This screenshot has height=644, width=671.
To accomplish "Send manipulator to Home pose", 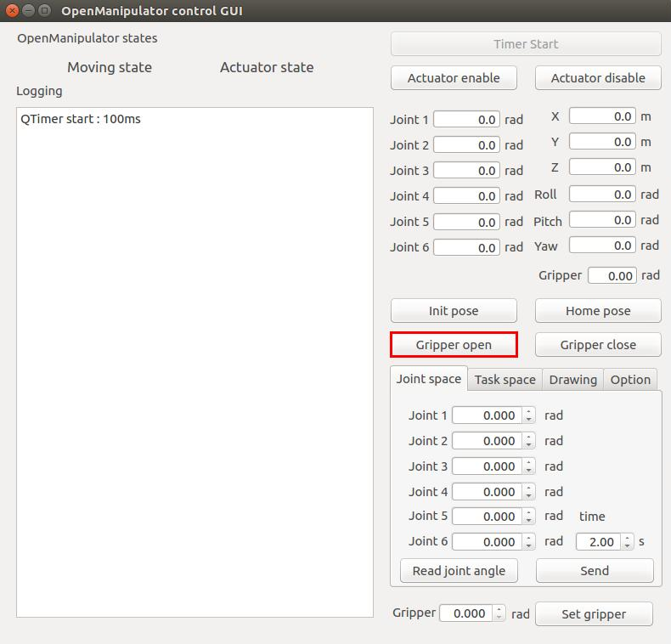I will [x=598, y=311].
